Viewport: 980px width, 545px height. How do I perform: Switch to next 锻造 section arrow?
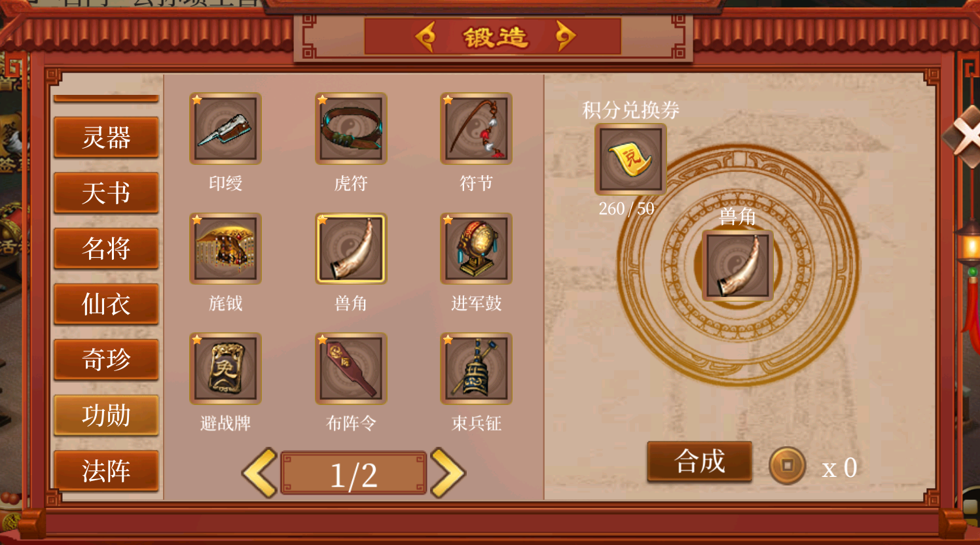[566, 37]
